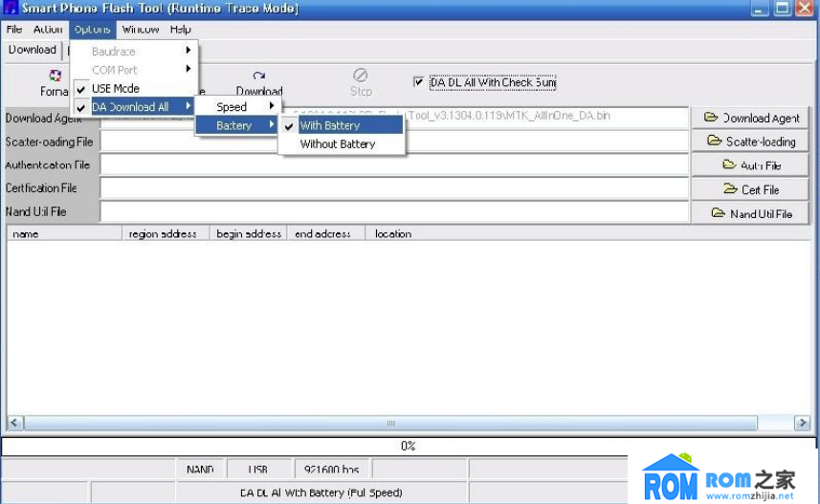Screen dimensions: 820x504
Task: Open the Action menu
Action: coord(48,30)
